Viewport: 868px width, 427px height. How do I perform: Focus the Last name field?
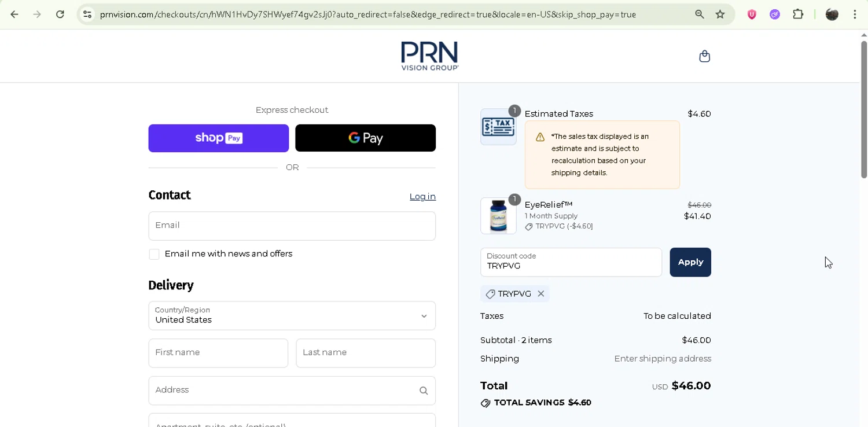point(366,353)
